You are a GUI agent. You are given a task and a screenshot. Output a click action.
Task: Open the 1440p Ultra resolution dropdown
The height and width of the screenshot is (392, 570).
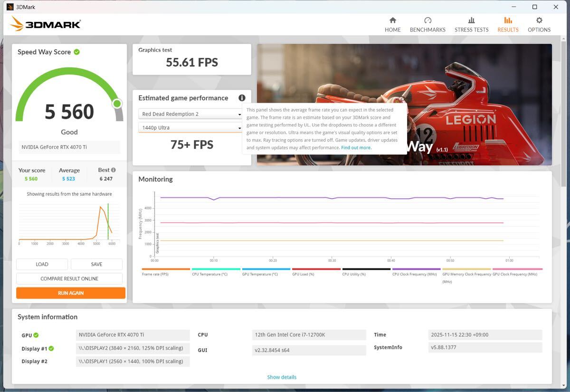click(190, 127)
